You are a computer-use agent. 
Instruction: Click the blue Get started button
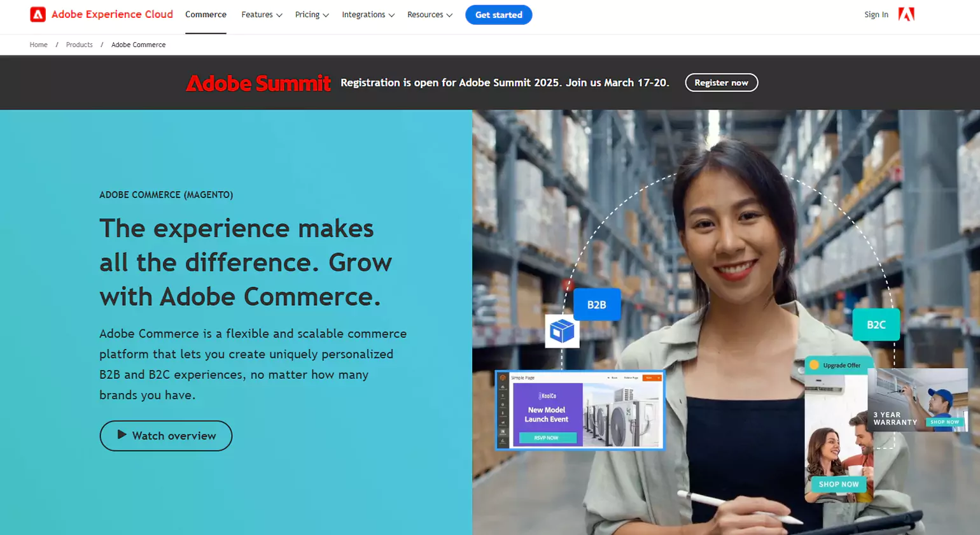click(x=498, y=15)
